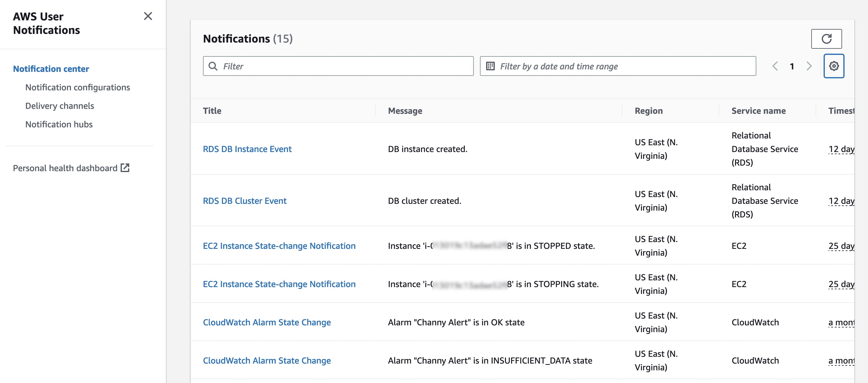Click the Service name column header
Screen dimensions: 868x383
[x=758, y=110]
